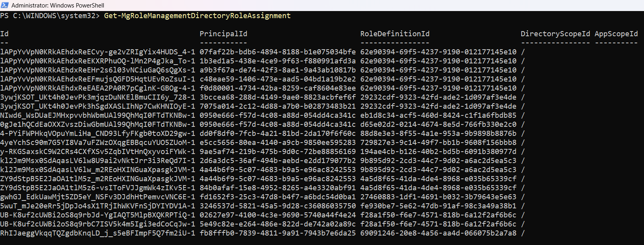644x245 pixels.
Task: Click the Administrator: Windows PowerShell window title
Action: point(58,5)
